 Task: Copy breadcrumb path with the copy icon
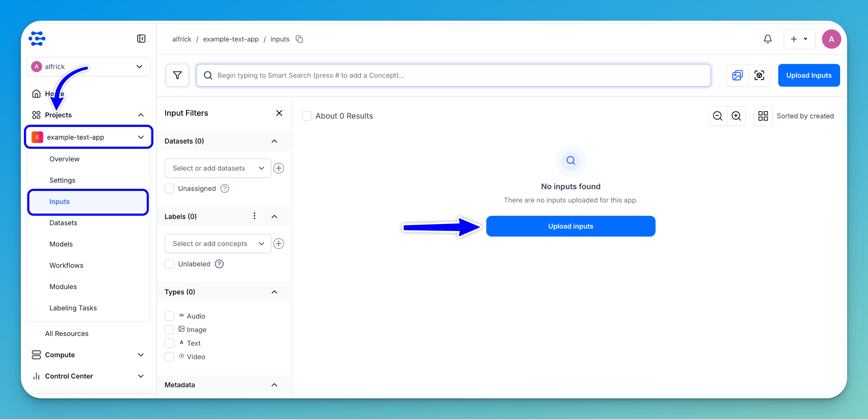pos(299,39)
